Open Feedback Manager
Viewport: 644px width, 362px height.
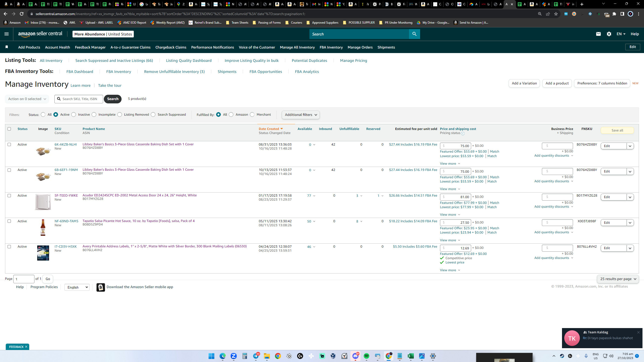click(90, 47)
